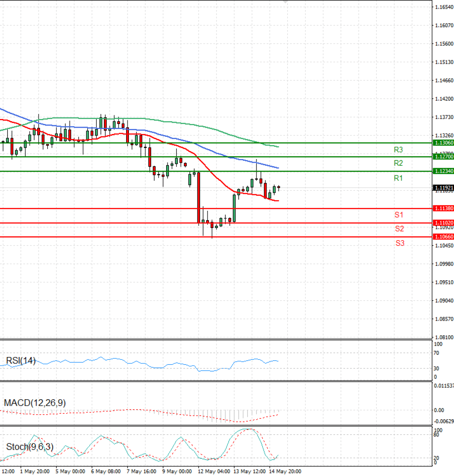Click the MACD(12,26,9) indicator label
Viewport: 454px width, 476px height.
(35, 403)
